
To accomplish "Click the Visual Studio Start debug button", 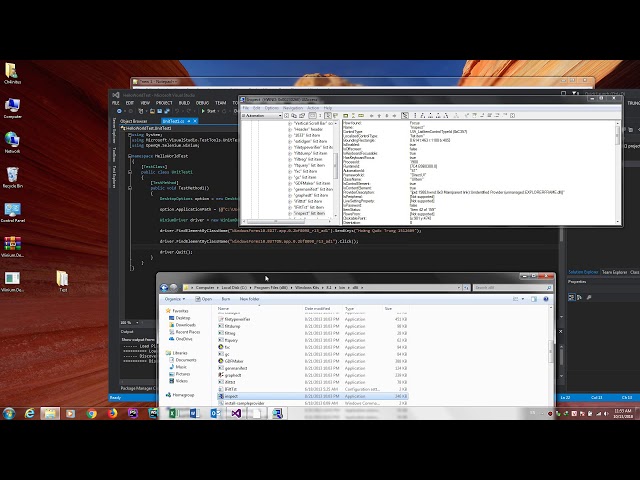I will pos(208,111).
